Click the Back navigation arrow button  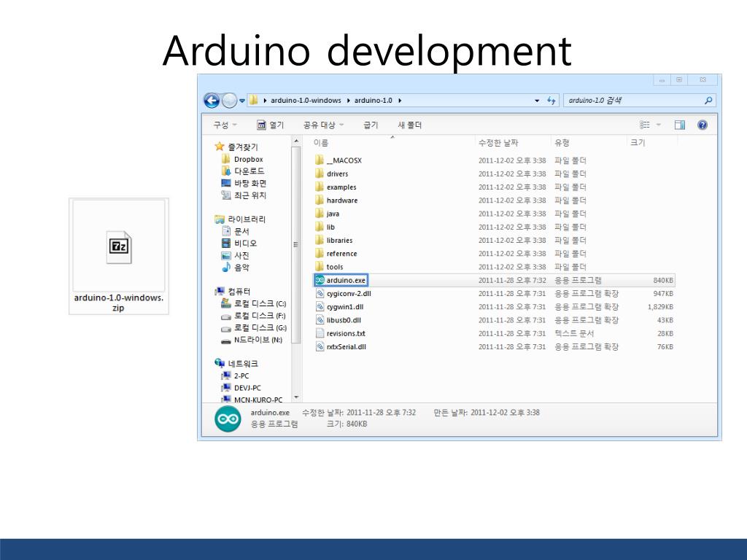coord(212,101)
